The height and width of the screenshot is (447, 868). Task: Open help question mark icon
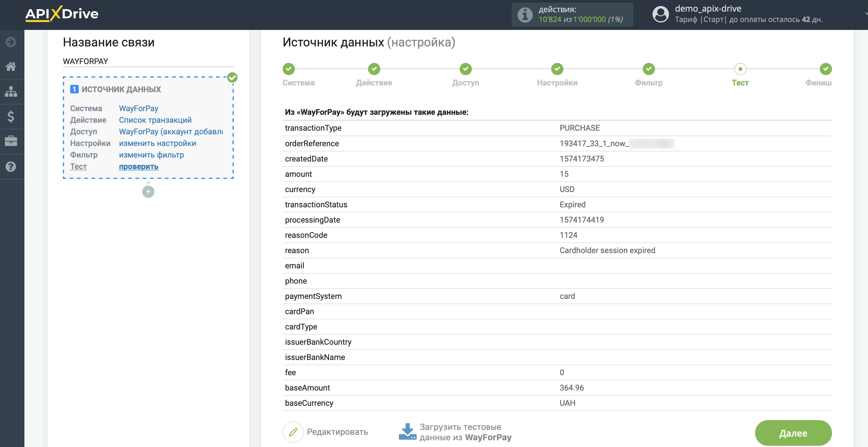pos(11,166)
